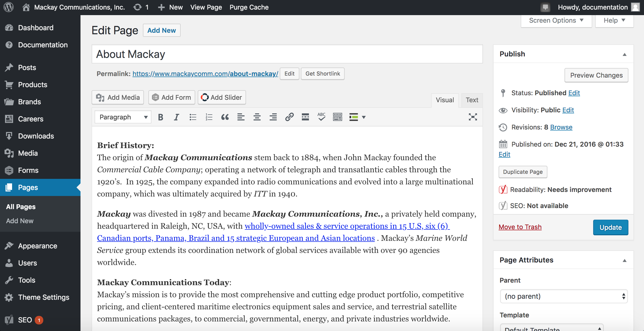Screen dimensions: 644x331
Task: Insert Read More tag
Action: tap(305, 117)
